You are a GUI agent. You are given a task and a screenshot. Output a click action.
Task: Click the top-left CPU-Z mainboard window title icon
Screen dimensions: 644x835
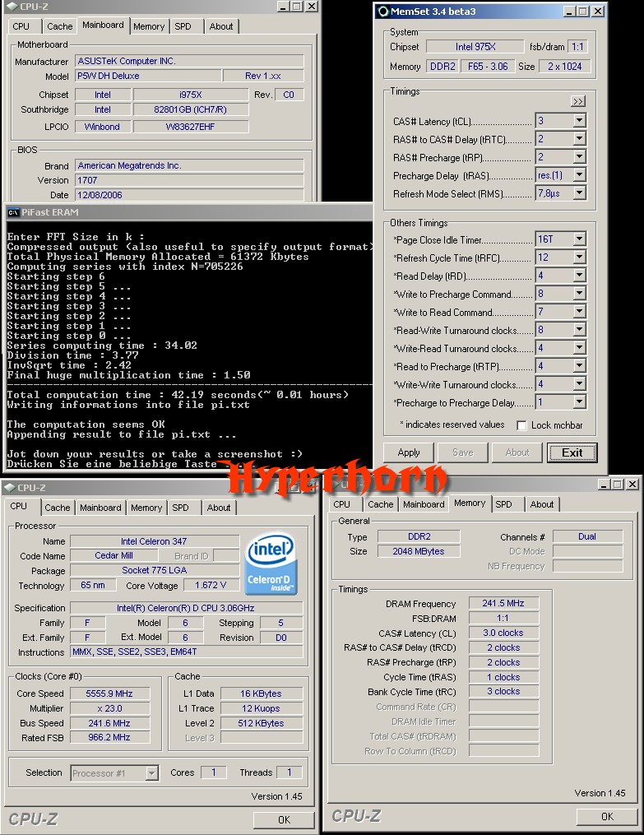12,7
